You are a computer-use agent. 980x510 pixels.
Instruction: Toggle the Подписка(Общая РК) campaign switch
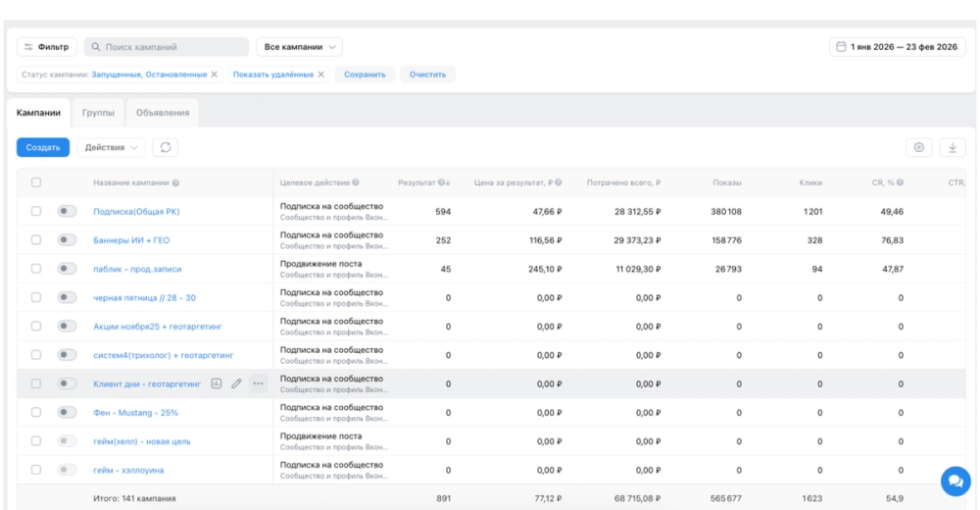click(x=67, y=212)
